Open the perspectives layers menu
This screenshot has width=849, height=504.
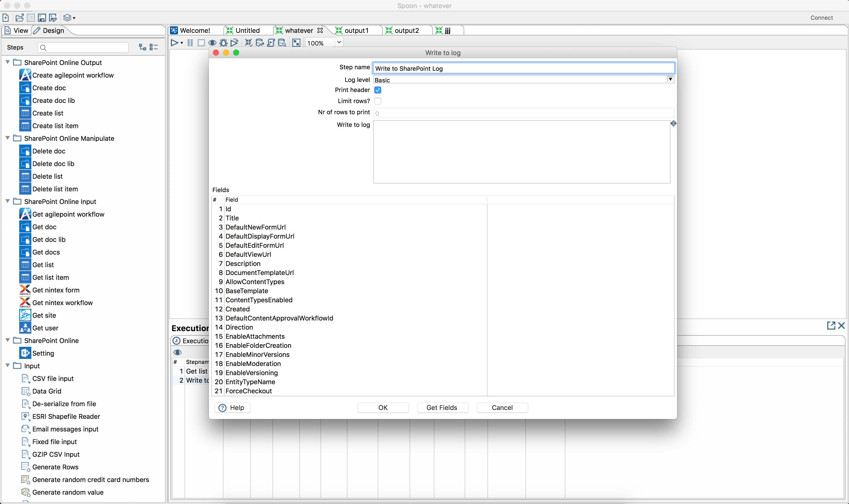(x=69, y=18)
